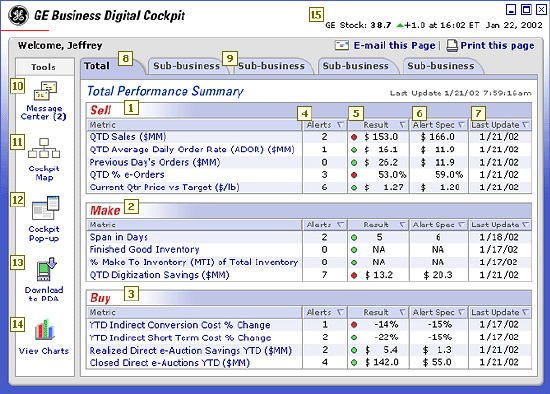Open QTD Sales ($MM) metric
Image resolution: width=550 pixels, height=394 pixels.
(x=128, y=137)
